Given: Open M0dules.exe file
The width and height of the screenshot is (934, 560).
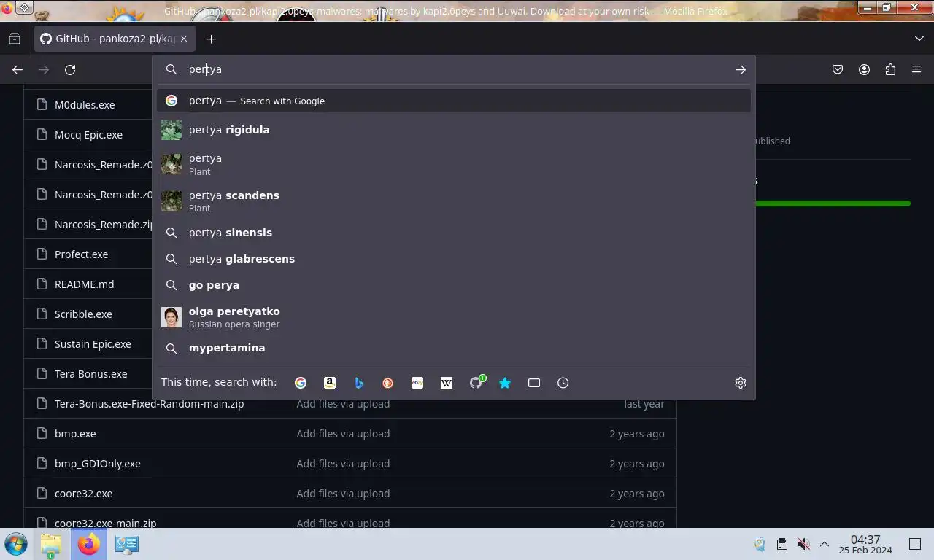Looking at the screenshot, I should (85, 104).
